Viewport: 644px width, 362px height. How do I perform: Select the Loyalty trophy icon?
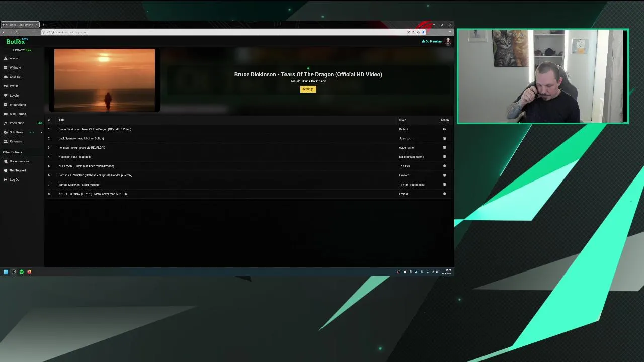tap(6, 95)
